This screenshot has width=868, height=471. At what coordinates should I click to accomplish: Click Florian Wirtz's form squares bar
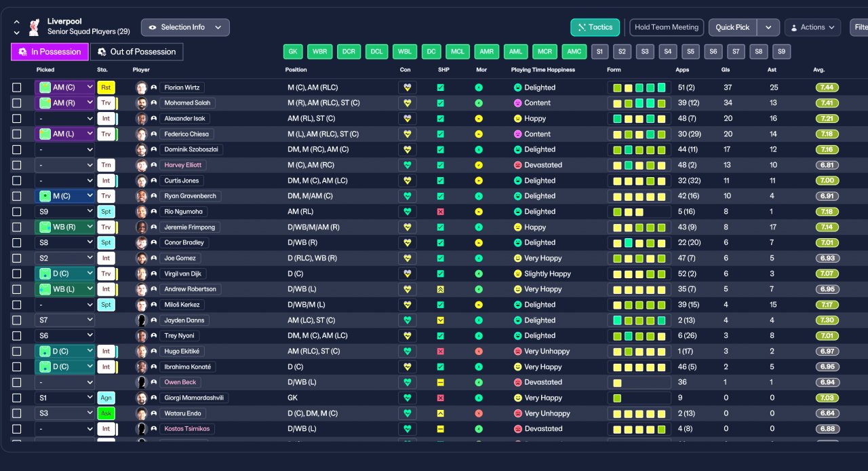(x=639, y=88)
